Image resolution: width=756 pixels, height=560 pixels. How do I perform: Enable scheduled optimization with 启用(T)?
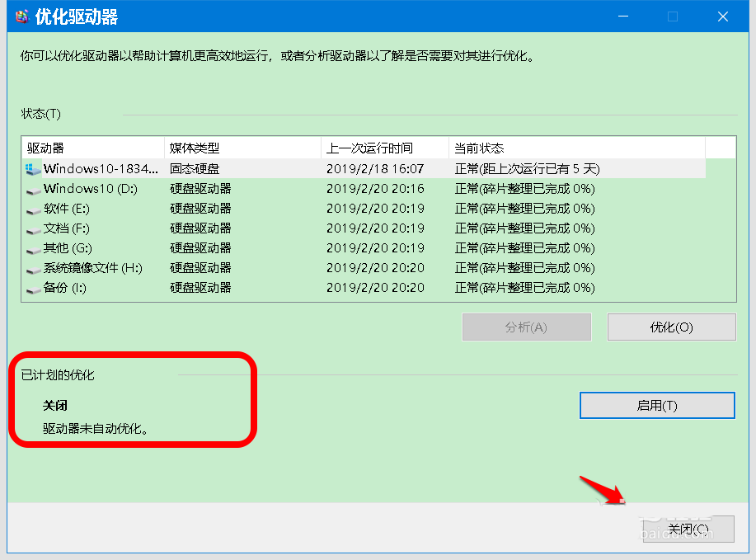[x=657, y=405]
